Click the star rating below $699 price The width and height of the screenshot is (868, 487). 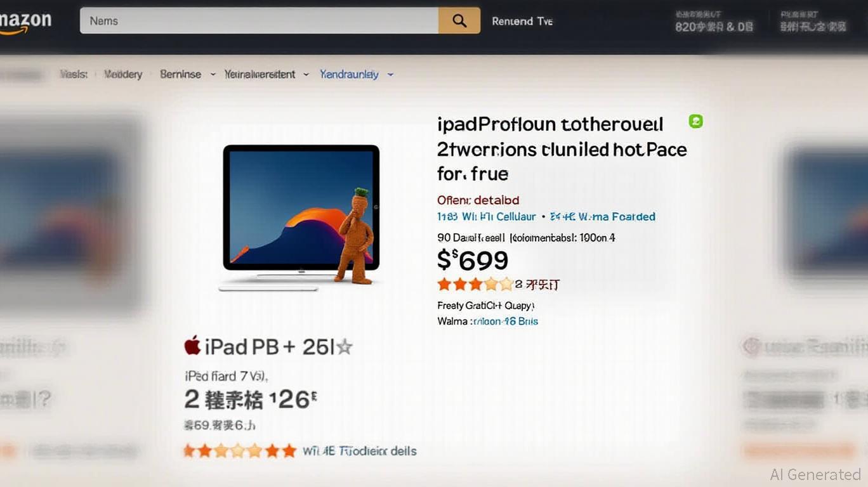pos(475,284)
